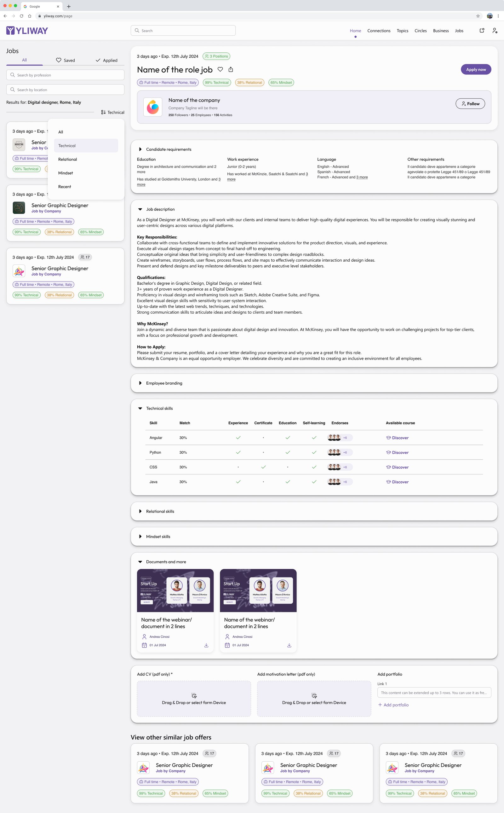The width and height of the screenshot is (504, 813).
Task: Expand Candidate requirements section
Action: [140, 149]
